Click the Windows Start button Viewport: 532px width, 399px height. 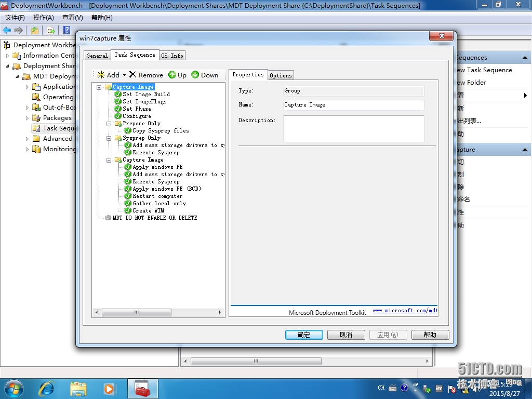tap(14, 389)
